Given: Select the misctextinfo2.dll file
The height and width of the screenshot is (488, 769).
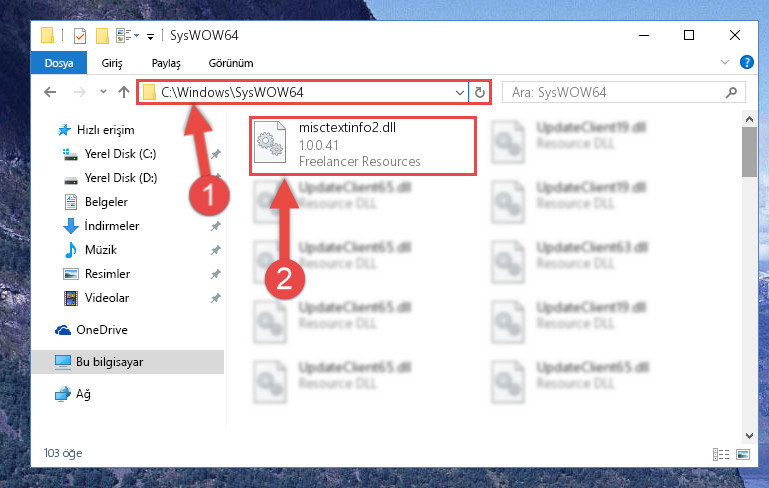Looking at the screenshot, I should (362, 145).
